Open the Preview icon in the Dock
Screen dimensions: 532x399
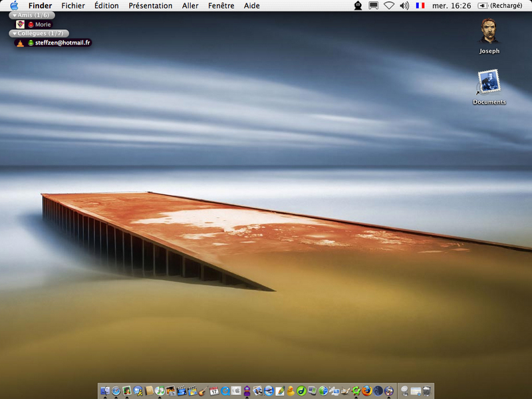pyautogui.click(x=257, y=391)
